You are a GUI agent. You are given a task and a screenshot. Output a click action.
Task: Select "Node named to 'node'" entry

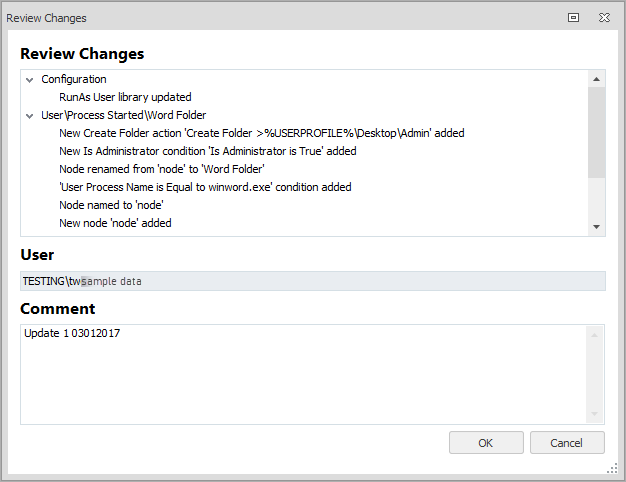[111, 205]
